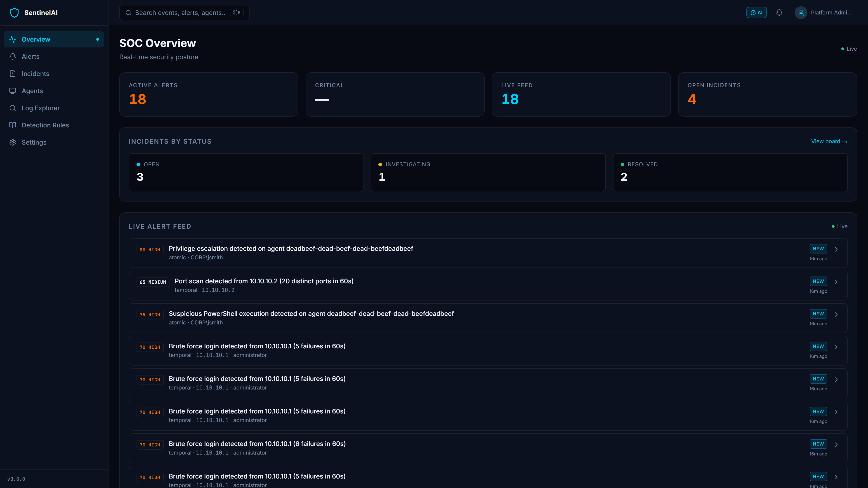The width and height of the screenshot is (868, 488).
Task: Click the Agents monitor icon in sidebar
Action: [x=13, y=91]
